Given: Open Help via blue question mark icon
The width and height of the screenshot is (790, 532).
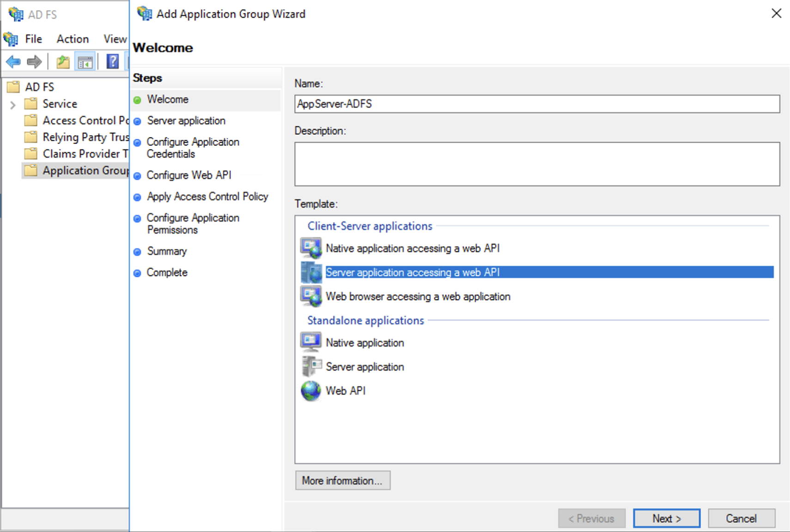Looking at the screenshot, I should [113, 61].
